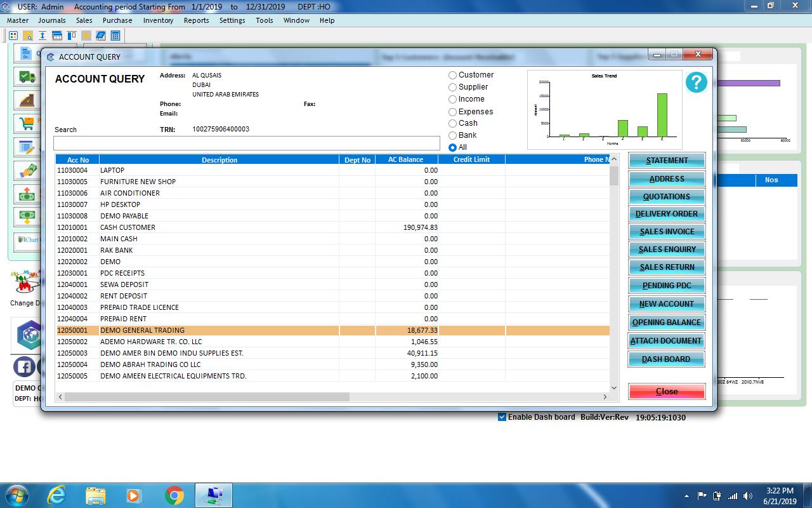Click the shopping cart purchase sidebar icon

coord(27,122)
